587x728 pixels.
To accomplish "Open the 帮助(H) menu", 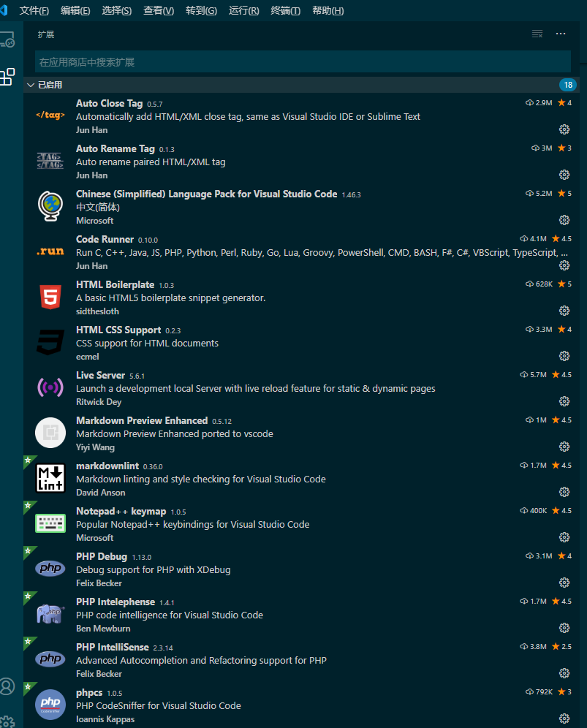I will (x=328, y=11).
